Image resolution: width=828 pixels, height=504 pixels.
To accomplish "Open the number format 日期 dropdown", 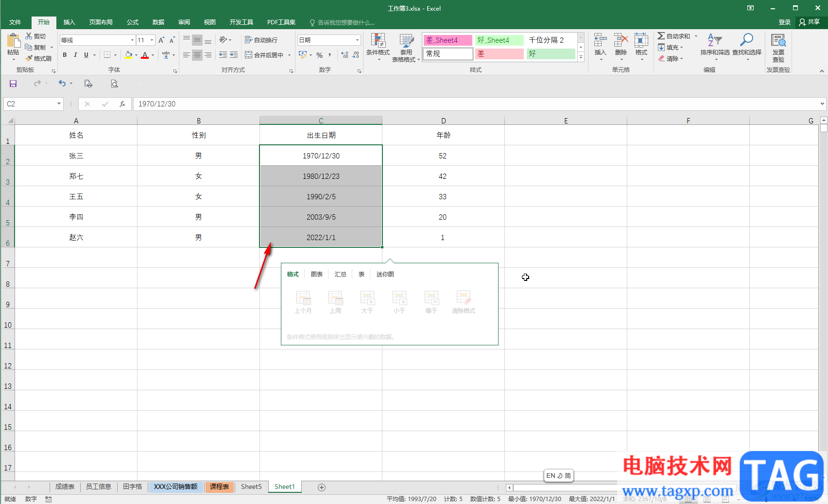I will click(x=357, y=40).
